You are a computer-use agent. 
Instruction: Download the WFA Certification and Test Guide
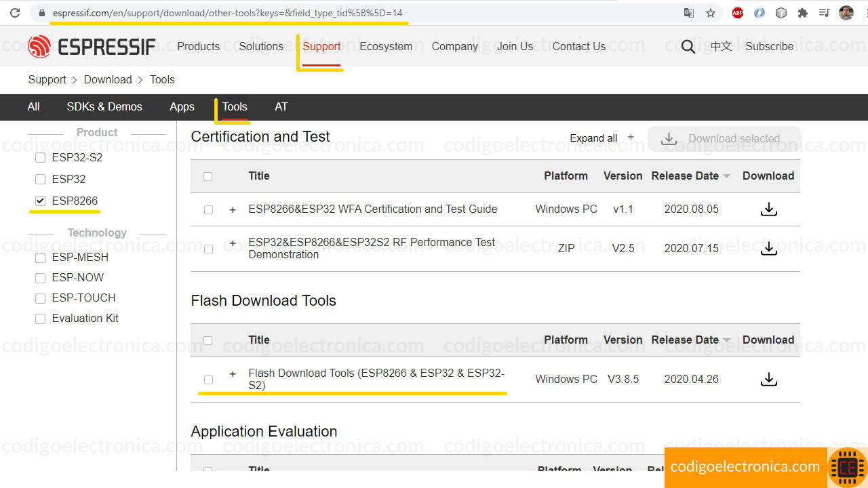(x=768, y=209)
